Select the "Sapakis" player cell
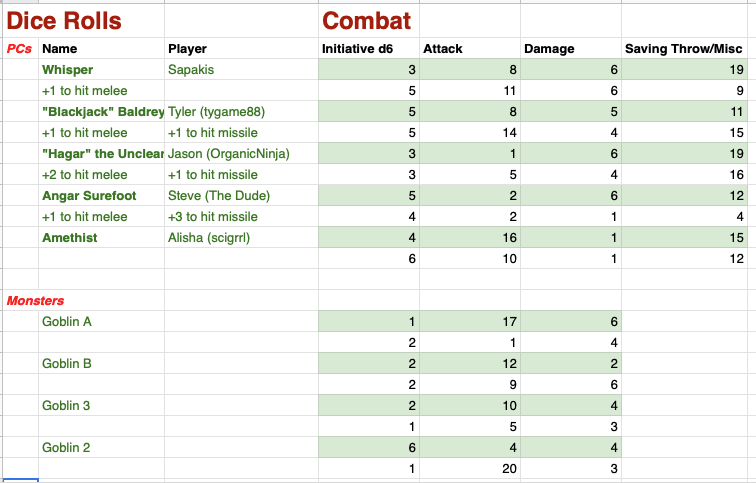 [191, 69]
